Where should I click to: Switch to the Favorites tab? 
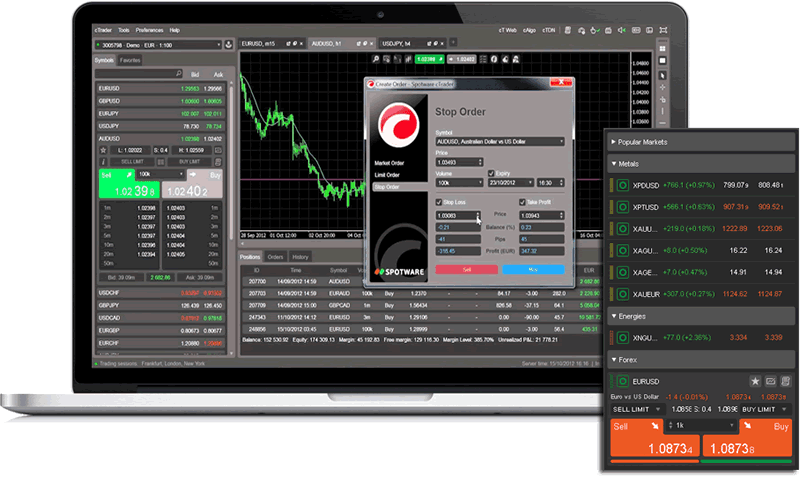click(130, 60)
